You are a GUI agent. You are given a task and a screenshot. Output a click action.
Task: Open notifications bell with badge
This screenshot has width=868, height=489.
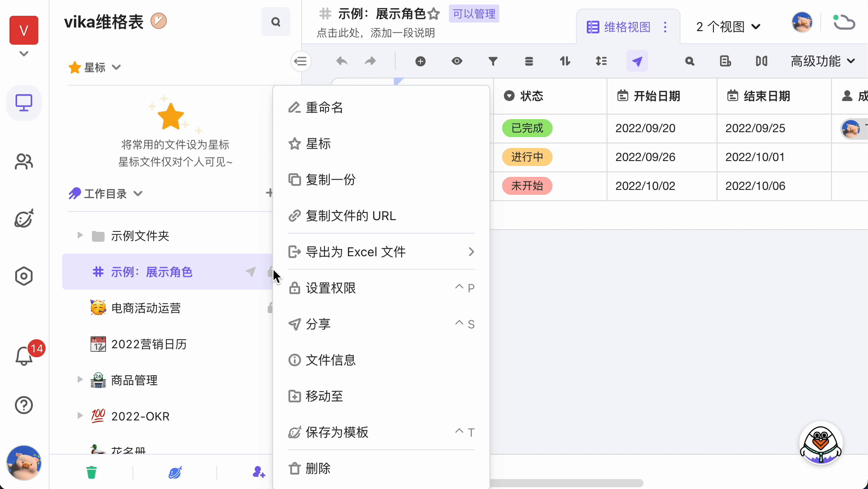24,356
